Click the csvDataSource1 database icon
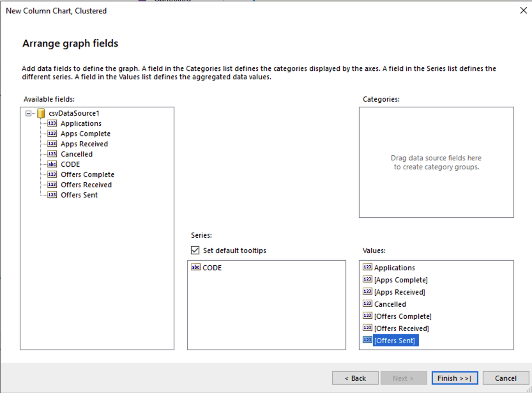Screen dimensions: 532x393 click(x=41, y=113)
